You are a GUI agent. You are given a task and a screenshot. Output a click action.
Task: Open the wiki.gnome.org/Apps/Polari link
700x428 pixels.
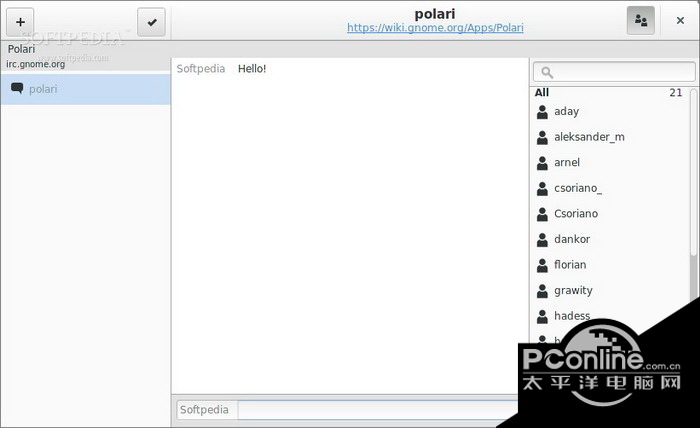pyautogui.click(x=435, y=28)
